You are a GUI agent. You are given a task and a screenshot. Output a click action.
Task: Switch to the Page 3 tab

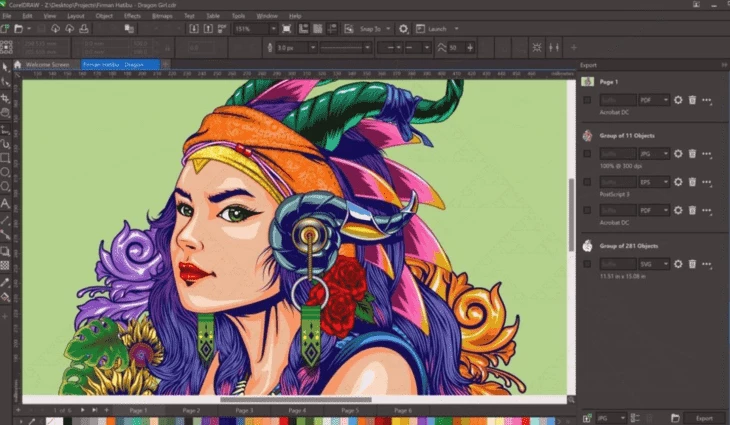(x=244, y=411)
